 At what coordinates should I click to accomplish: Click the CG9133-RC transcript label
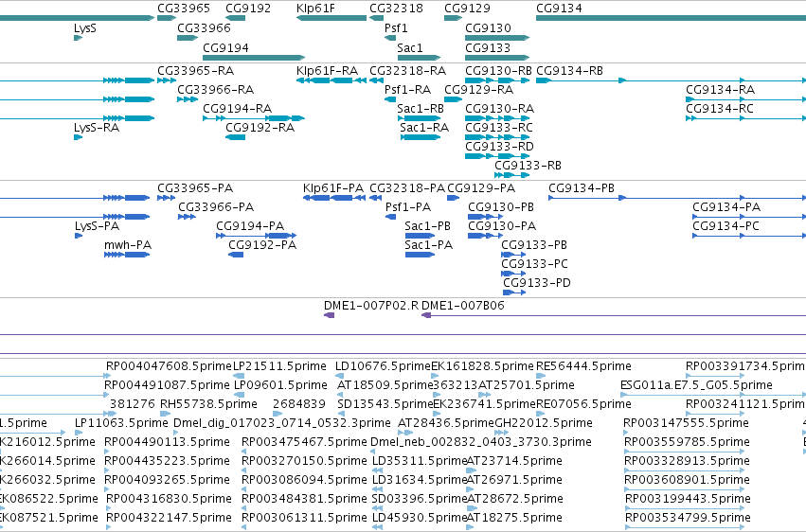499,128
